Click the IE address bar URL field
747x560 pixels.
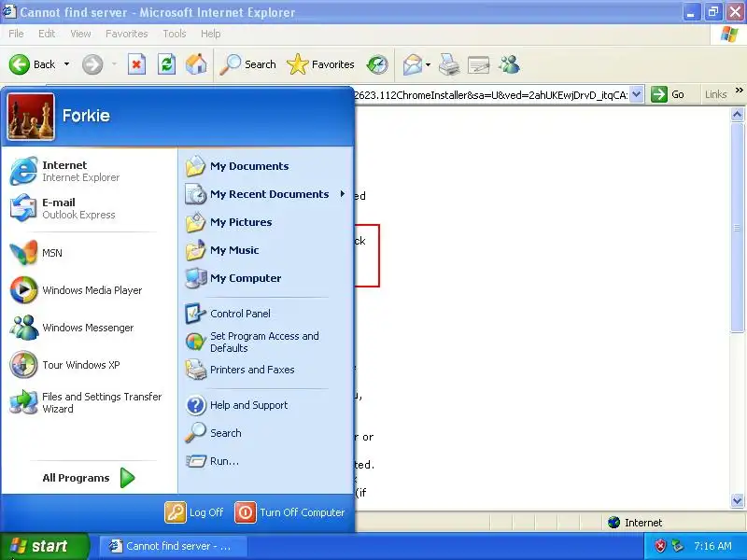click(491, 95)
